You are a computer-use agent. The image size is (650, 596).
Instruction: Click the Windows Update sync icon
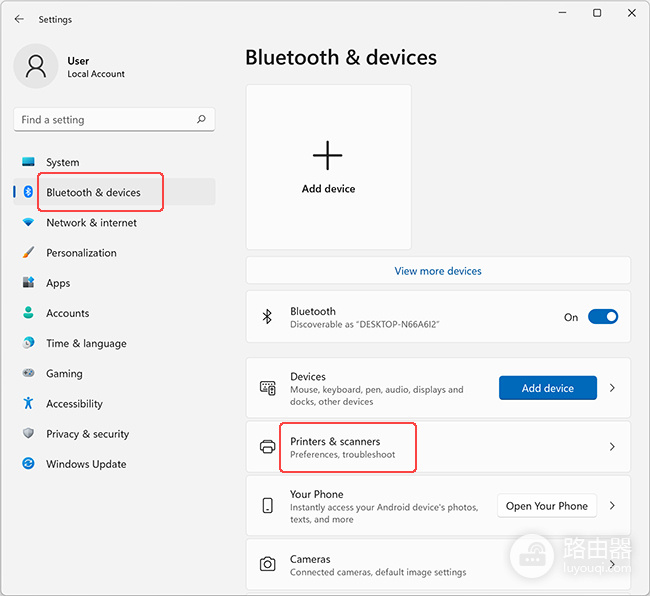pos(28,463)
